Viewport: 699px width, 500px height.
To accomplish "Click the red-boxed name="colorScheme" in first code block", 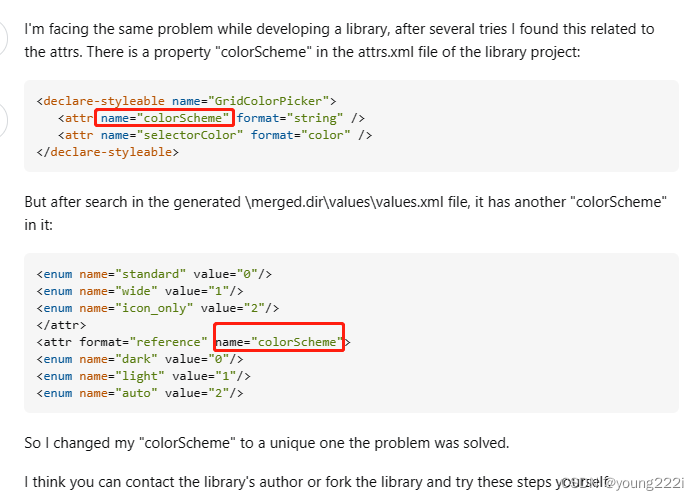I will (165, 118).
